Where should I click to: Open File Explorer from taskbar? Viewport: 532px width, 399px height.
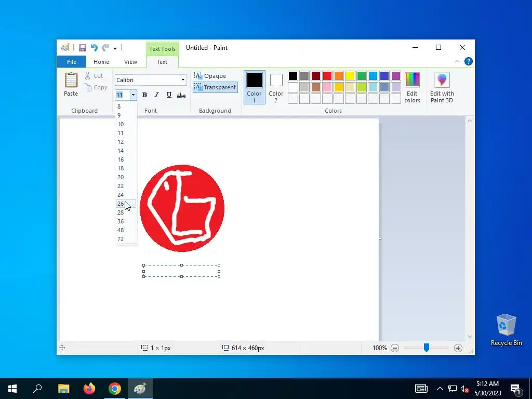point(63,389)
